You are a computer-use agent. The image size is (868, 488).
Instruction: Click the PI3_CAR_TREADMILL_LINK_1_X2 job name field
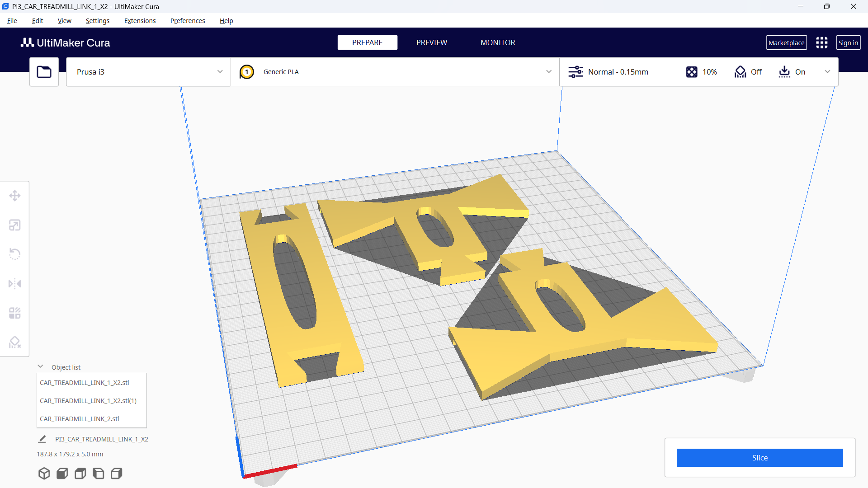102,439
